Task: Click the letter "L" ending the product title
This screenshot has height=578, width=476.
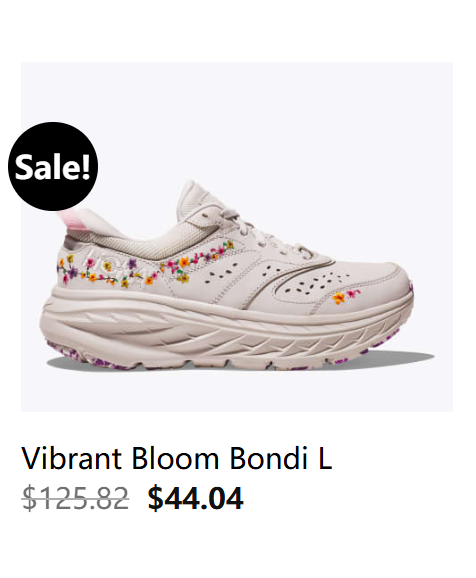Action: pos(325,458)
